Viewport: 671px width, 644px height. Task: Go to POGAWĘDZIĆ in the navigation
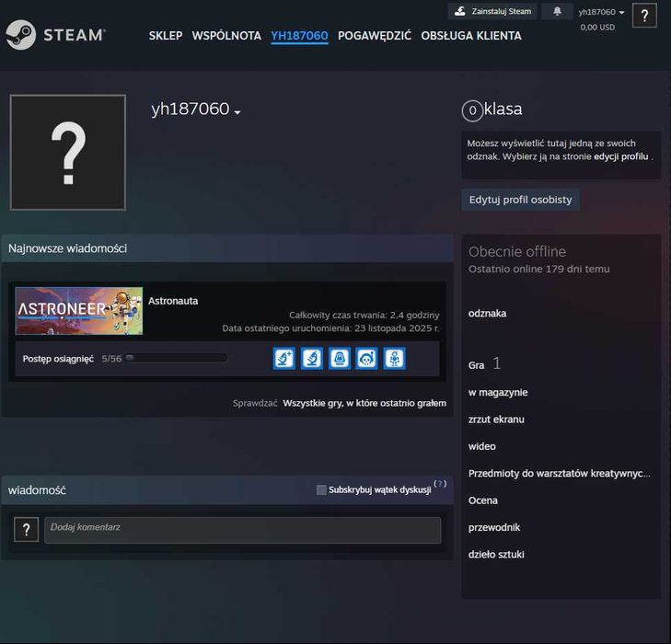click(375, 36)
